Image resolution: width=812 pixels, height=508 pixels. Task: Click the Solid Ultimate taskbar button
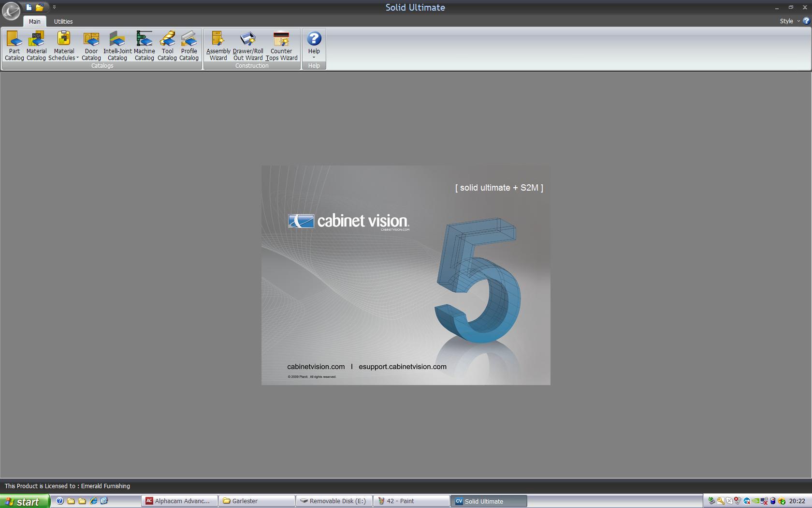pos(489,501)
